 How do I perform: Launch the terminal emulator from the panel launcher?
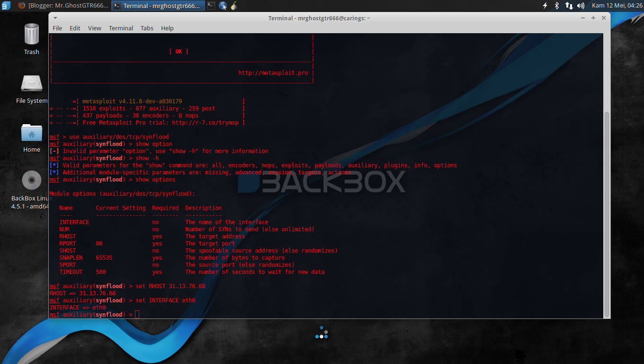tap(211, 6)
